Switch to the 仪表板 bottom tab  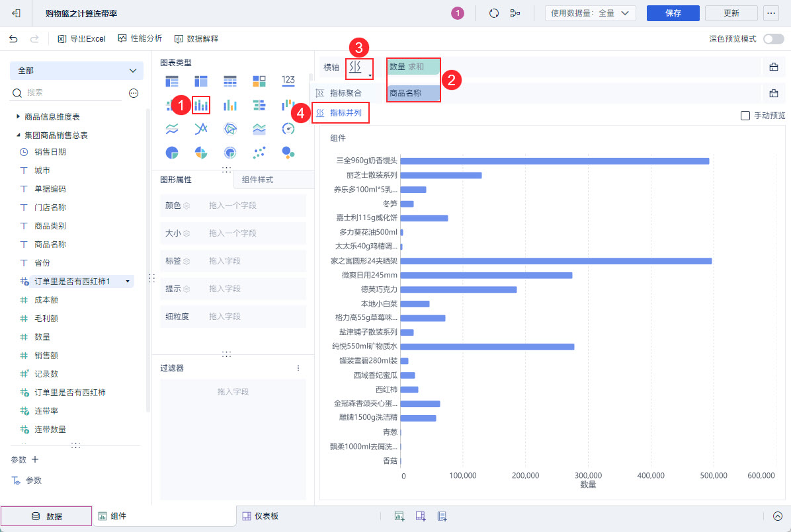click(x=261, y=516)
